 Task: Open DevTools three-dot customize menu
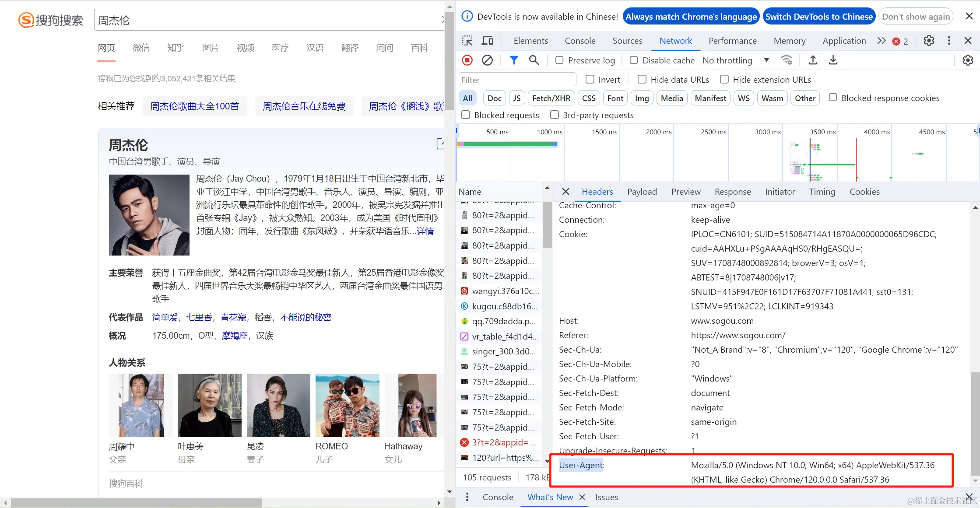pyautogui.click(x=949, y=41)
